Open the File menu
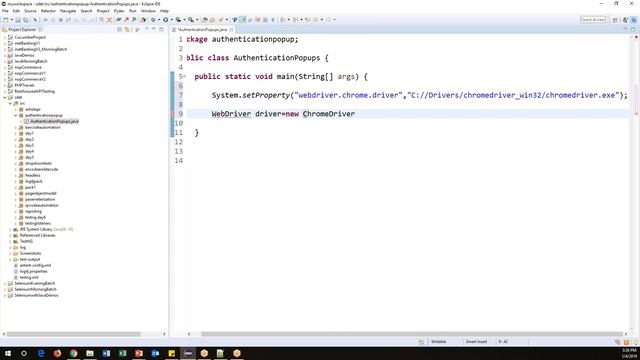 (x=5, y=11)
